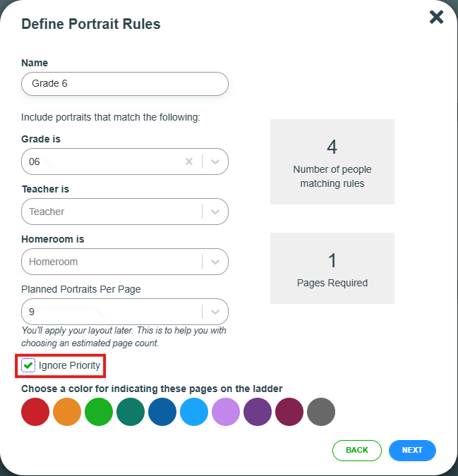Choose the maroon color swatch
458x476 pixels.
289,412
